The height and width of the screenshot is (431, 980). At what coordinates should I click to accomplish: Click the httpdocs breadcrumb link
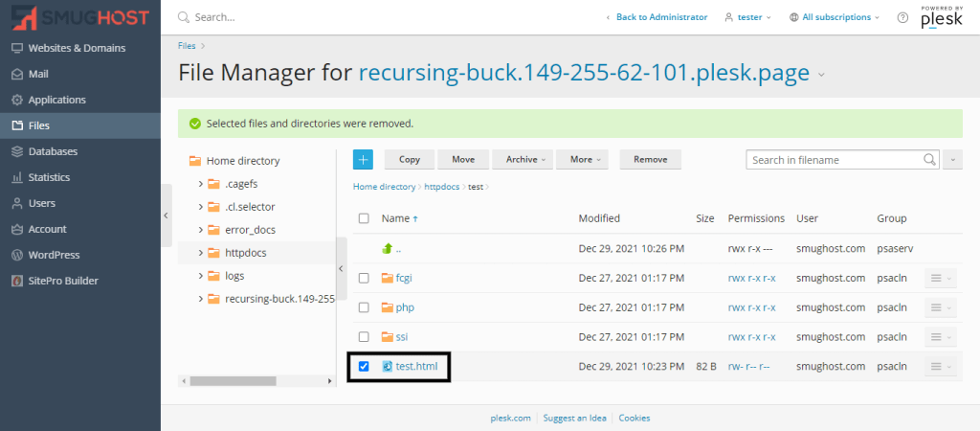tap(442, 187)
